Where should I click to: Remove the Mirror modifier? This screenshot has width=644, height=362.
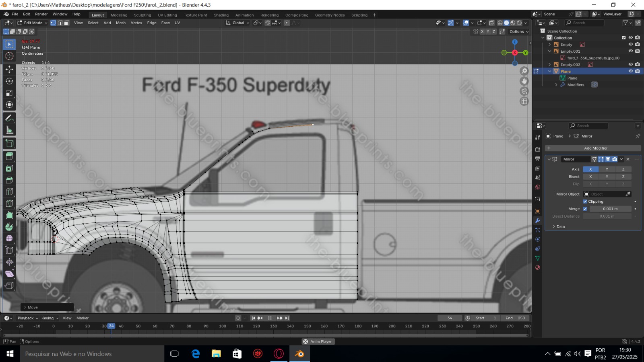coord(628,159)
